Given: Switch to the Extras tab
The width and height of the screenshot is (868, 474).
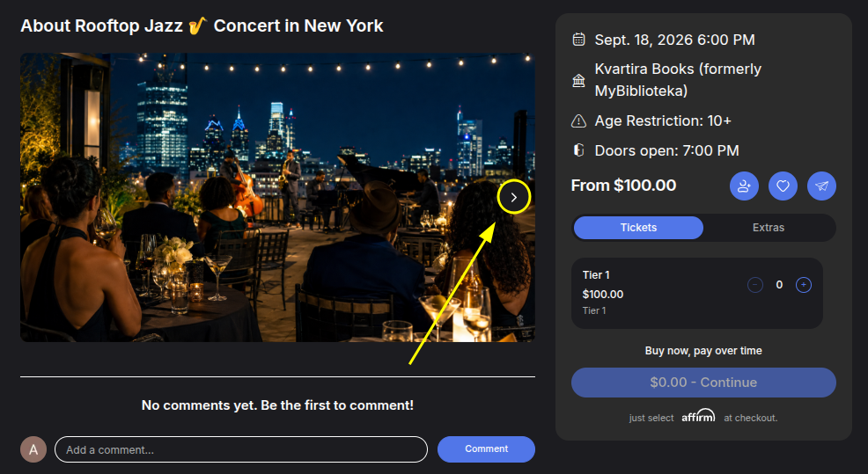Looking at the screenshot, I should pyautogui.click(x=769, y=227).
